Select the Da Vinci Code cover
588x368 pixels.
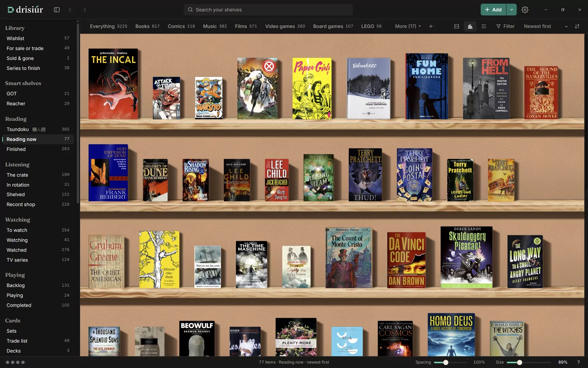407,260
